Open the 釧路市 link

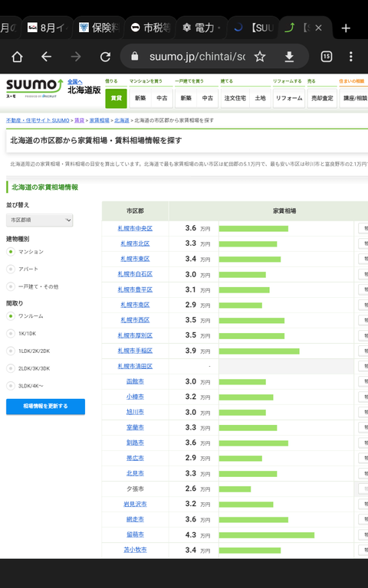135,443
